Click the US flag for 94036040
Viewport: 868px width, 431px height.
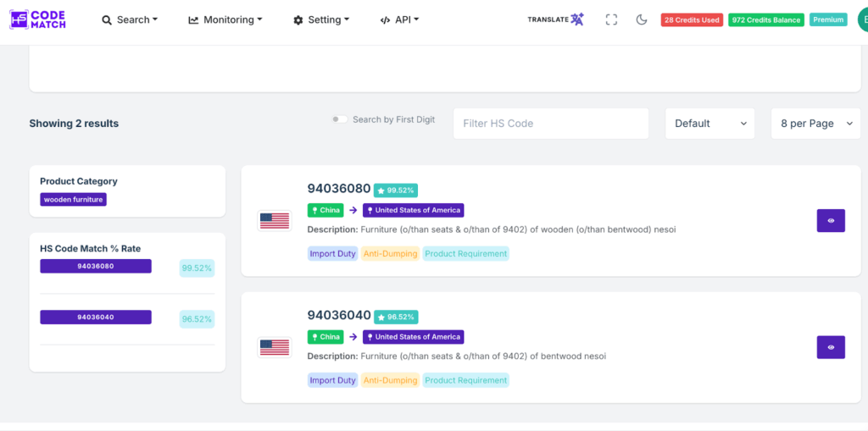[274, 347]
